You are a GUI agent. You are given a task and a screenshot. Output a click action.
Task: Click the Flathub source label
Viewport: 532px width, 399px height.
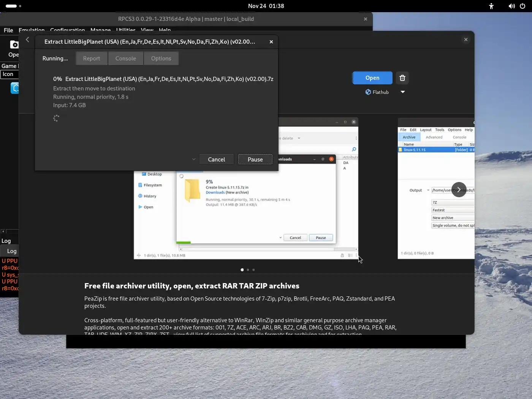(x=377, y=92)
